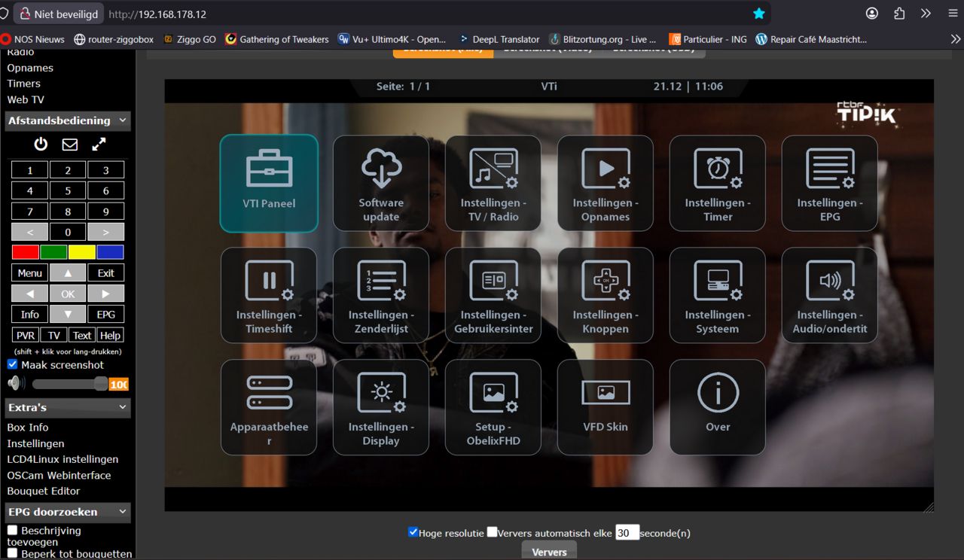Click the Ververs button to refresh the screenshot
Screen dimensions: 964x560
[x=548, y=551]
